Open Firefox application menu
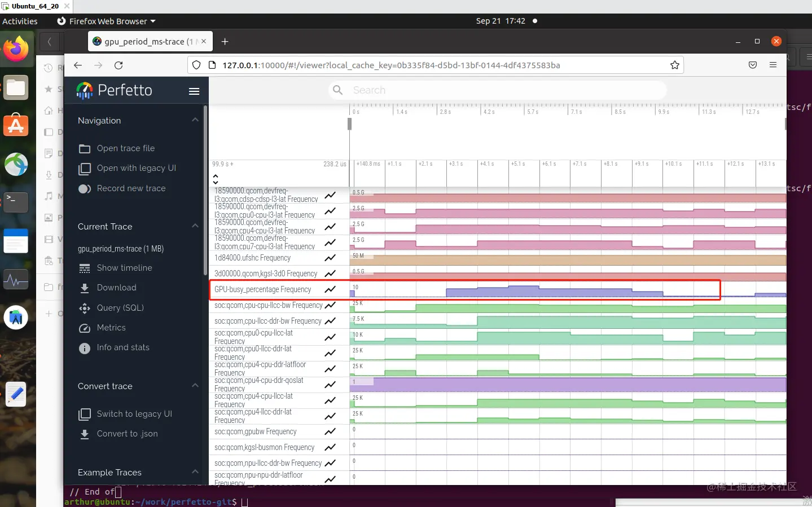812x507 pixels. (773, 65)
